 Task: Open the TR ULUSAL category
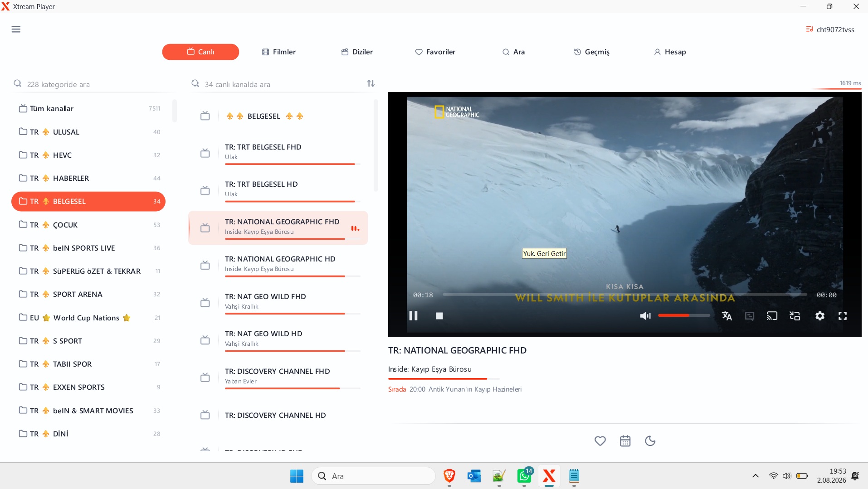pyautogui.click(x=88, y=132)
